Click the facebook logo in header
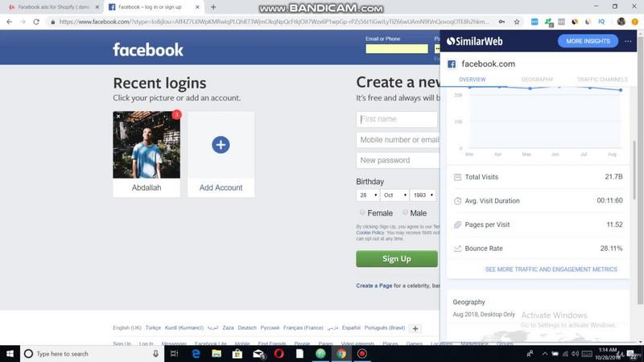 (x=148, y=50)
